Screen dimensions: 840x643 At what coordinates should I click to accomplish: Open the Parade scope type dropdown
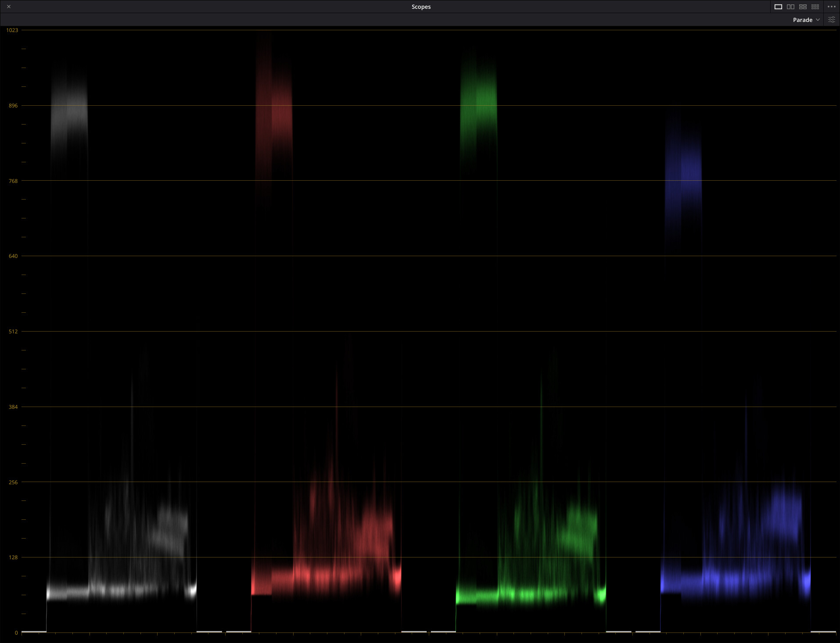[806, 20]
